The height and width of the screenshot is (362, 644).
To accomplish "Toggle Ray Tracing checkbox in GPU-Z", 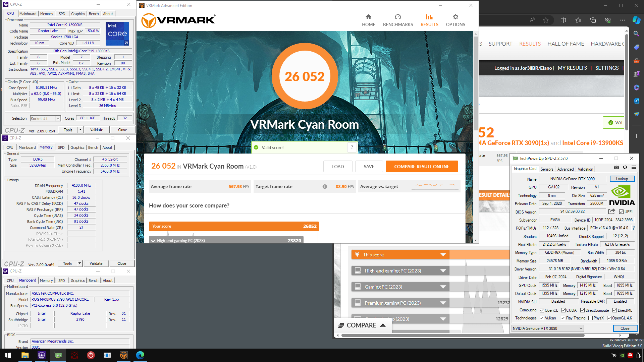I will (x=563, y=318).
